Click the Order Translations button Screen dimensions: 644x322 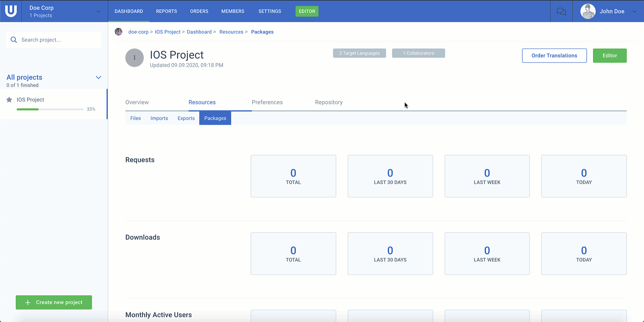click(x=554, y=56)
